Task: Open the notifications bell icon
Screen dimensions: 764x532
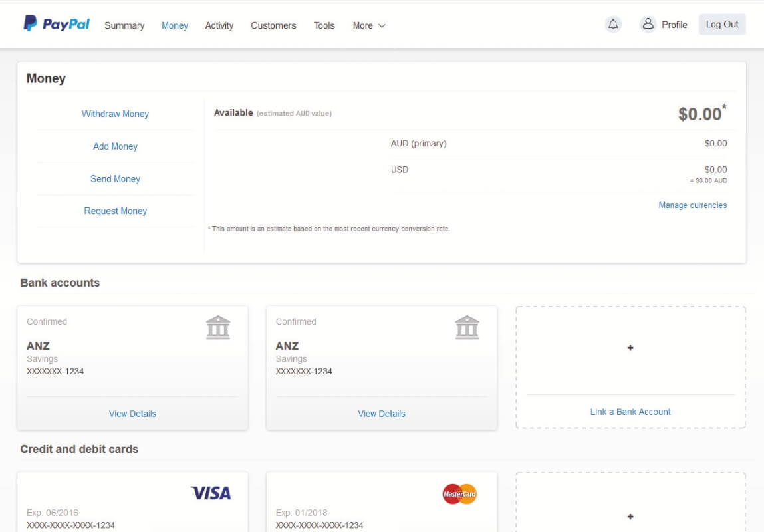Action: point(613,24)
